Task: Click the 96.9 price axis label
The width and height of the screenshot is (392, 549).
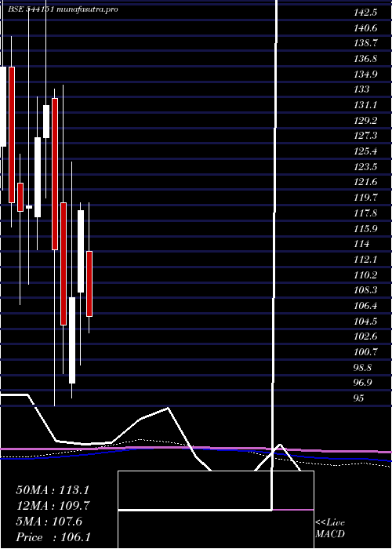Action: coord(363,383)
